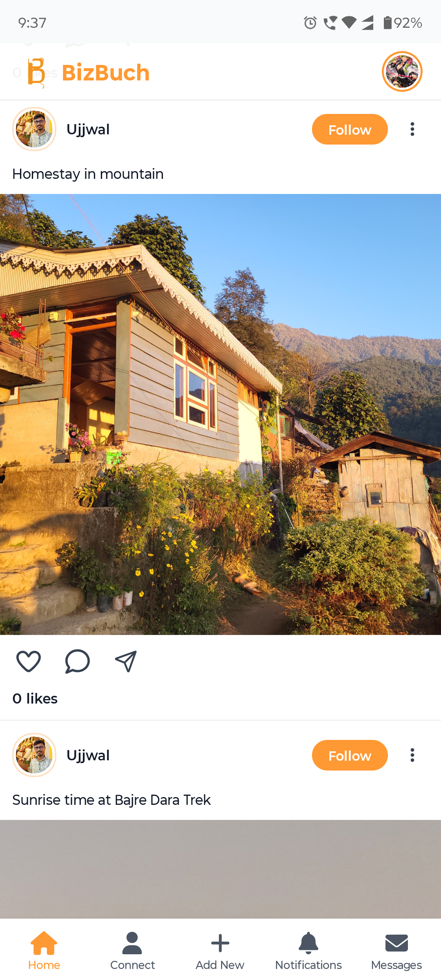
Task: Follow Ujjwal from the Homestay post
Action: [350, 129]
